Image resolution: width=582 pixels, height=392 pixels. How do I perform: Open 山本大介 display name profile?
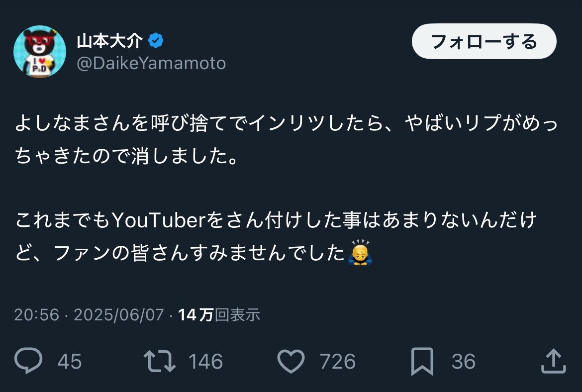click(109, 41)
